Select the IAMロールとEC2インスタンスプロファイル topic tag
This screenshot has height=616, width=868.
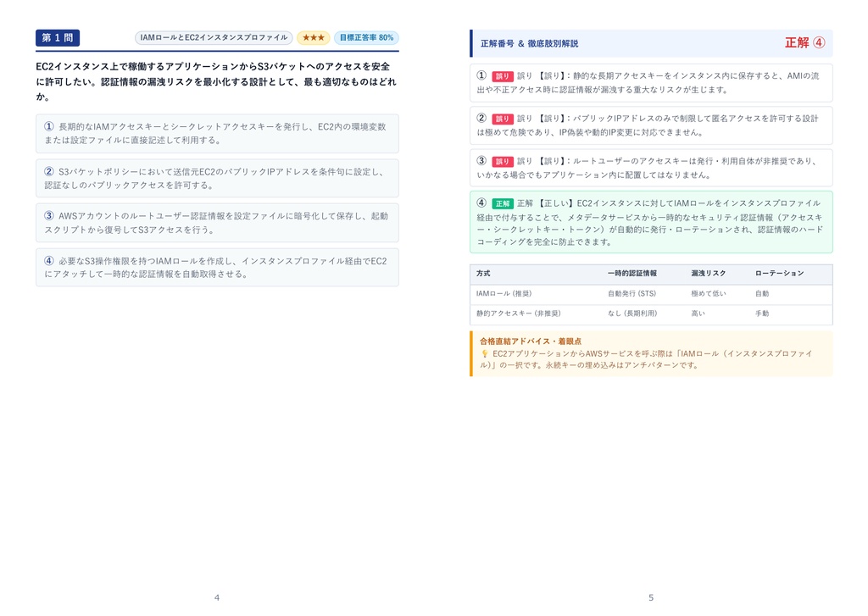(x=214, y=37)
